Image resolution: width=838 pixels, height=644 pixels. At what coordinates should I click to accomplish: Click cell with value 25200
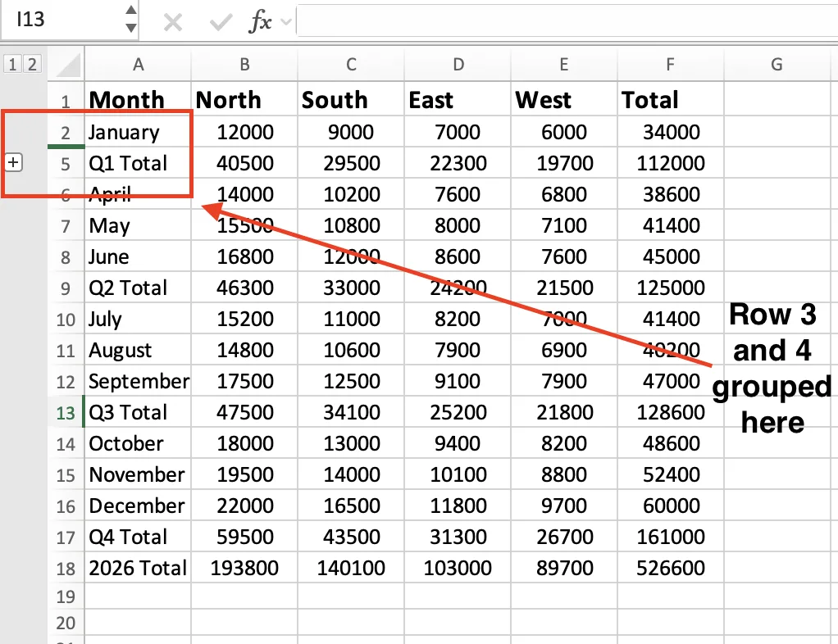pos(458,412)
